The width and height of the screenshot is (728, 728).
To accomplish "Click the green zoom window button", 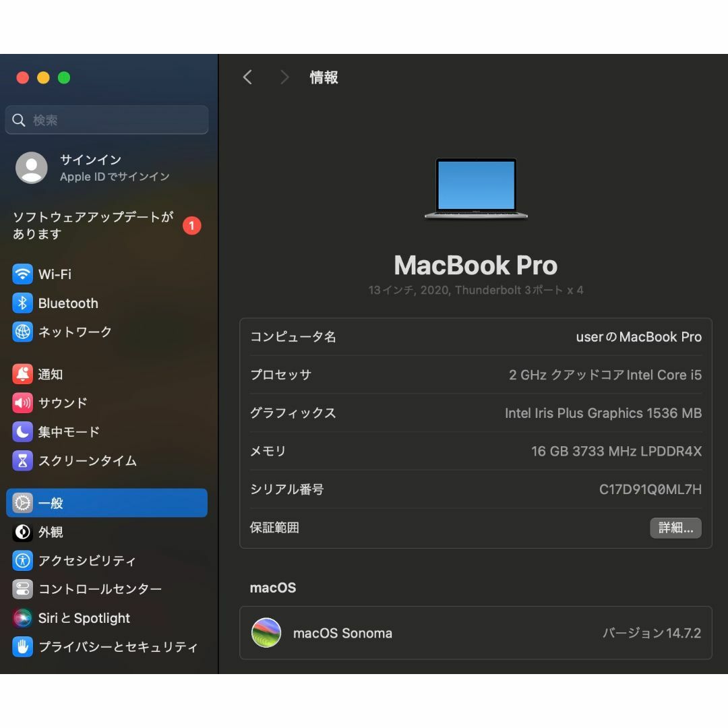I will (64, 78).
